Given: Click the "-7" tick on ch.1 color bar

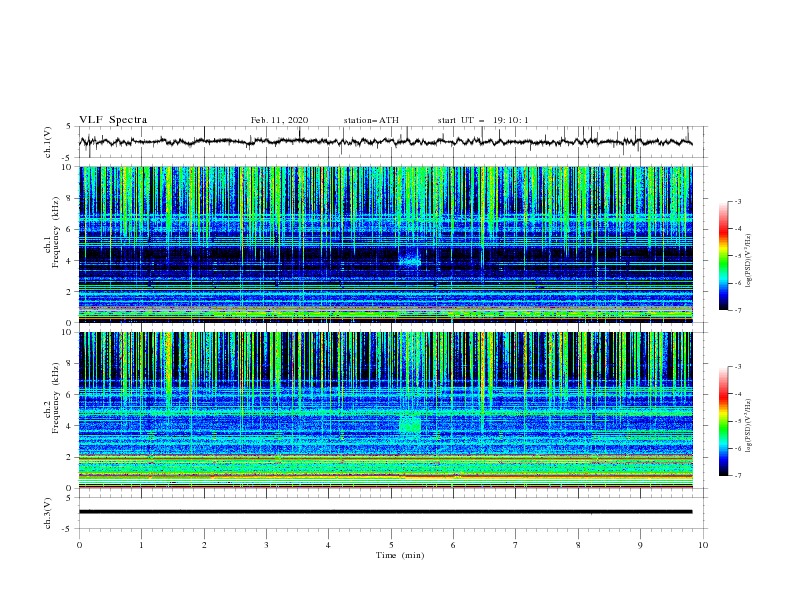Looking at the screenshot, I should (738, 310).
